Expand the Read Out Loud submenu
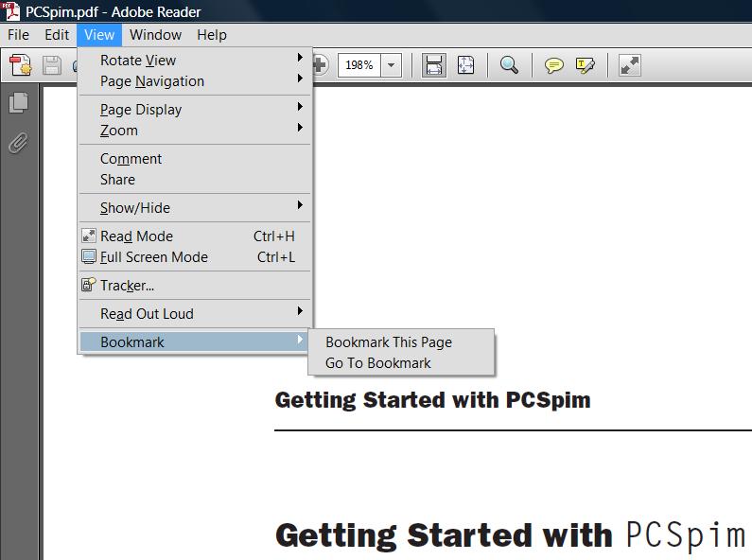 pos(195,314)
